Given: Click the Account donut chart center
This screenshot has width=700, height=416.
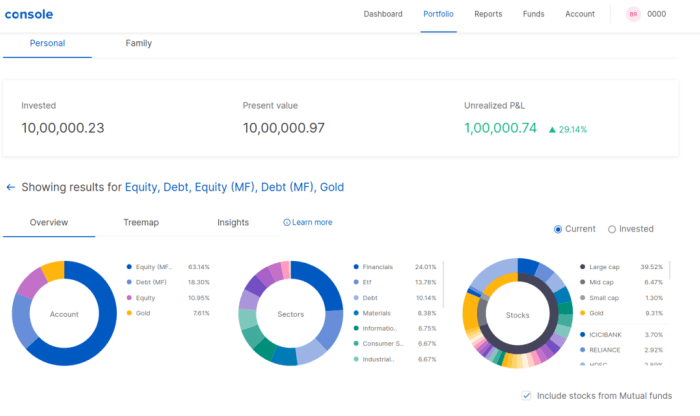Looking at the screenshot, I should tap(64, 314).
